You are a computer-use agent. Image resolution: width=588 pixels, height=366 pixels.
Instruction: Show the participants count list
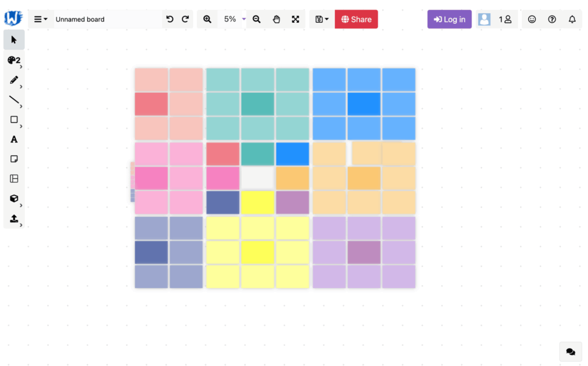[x=505, y=19]
